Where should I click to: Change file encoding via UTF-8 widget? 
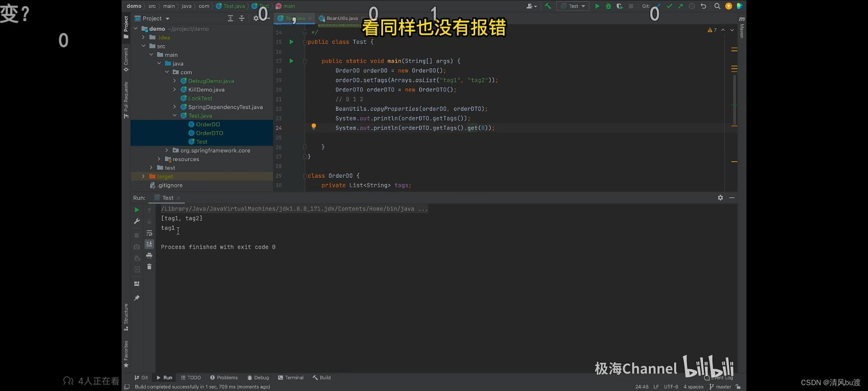pos(671,387)
